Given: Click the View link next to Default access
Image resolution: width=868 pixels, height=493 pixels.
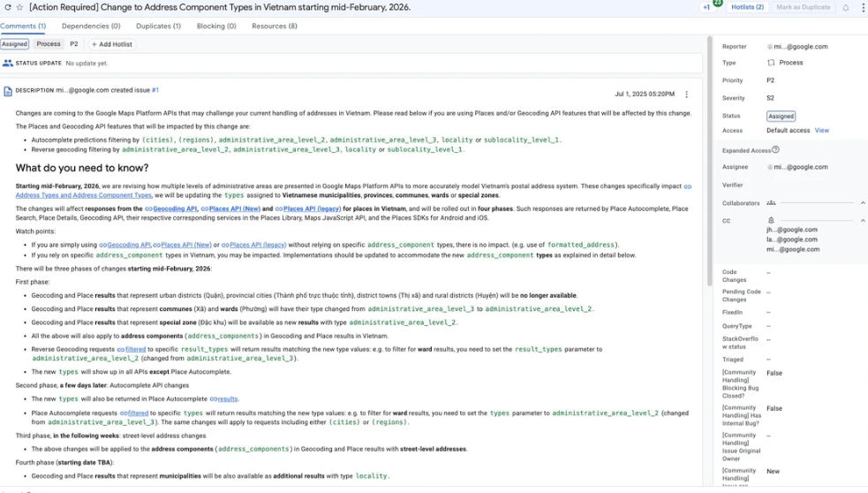Looking at the screenshot, I should click(x=821, y=131).
